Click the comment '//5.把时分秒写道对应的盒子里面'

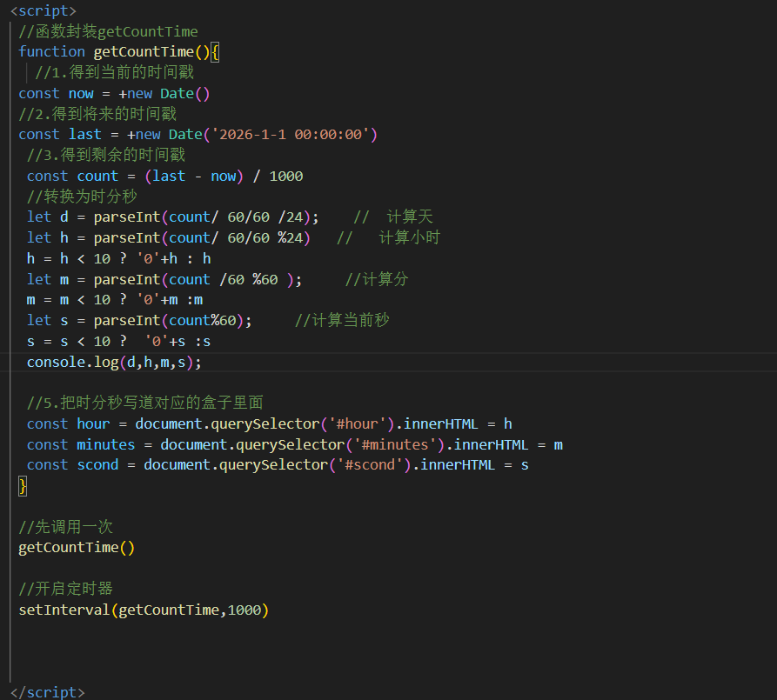tap(145, 403)
